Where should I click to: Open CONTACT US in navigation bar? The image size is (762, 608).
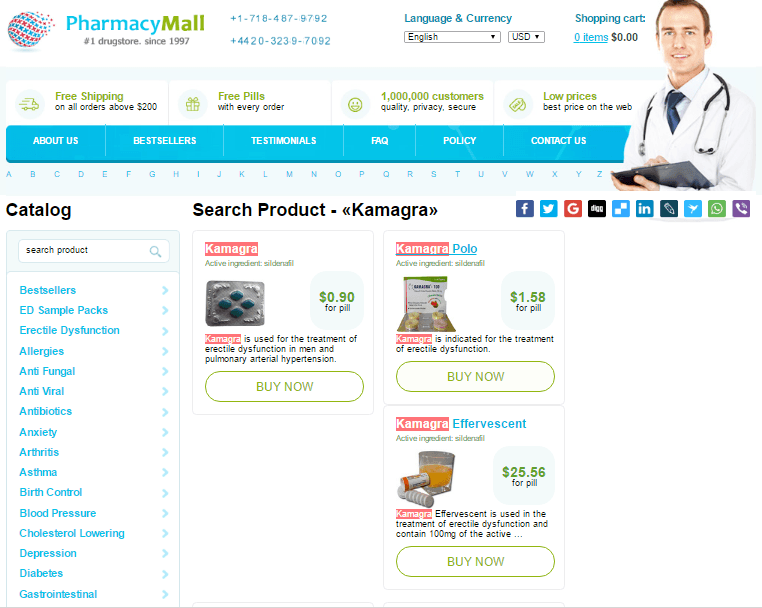(558, 141)
